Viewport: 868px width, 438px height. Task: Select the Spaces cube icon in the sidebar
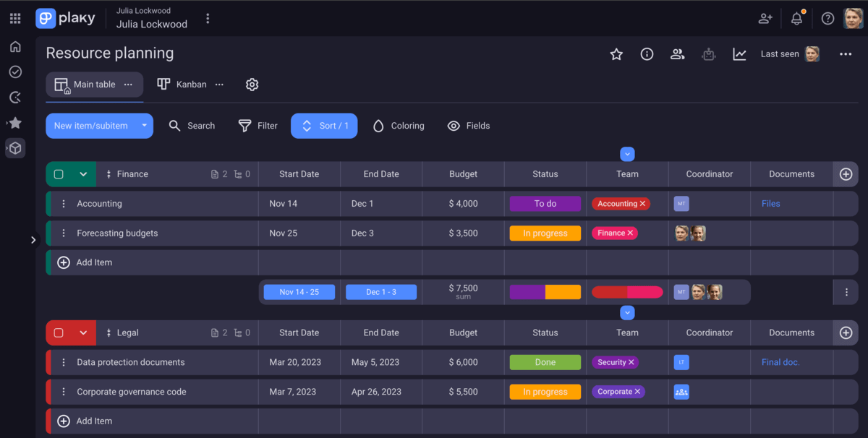pos(15,148)
